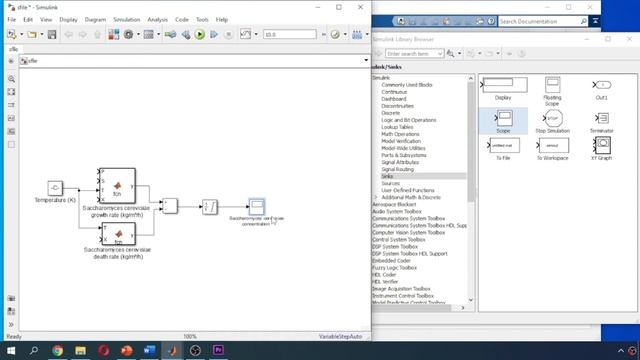
Task: Expand Additional Math & Discrete tree node
Action: pos(376,197)
